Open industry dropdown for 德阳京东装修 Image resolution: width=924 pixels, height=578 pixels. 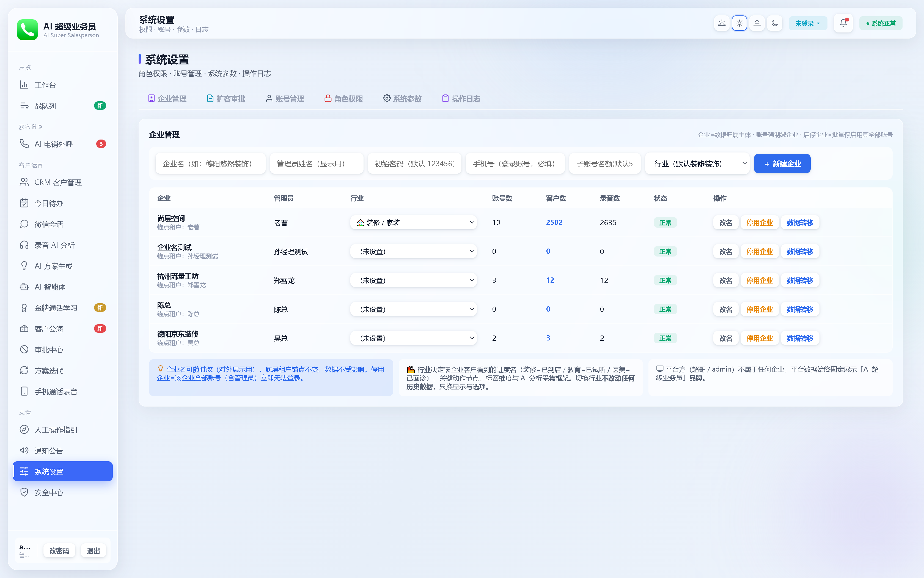pyautogui.click(x=414, y=338)
